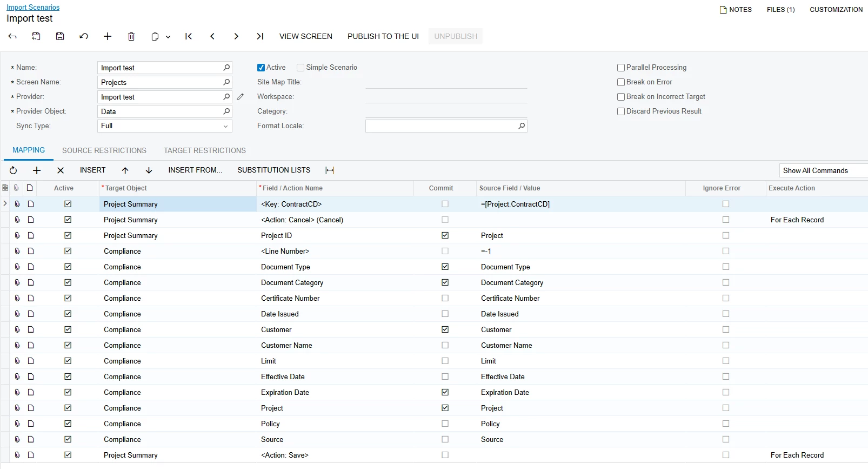The width and height of the screenshot is (868, 469).
Task: Enable the Simple Scenario checkbox
Action: click(x=301, y=68)
